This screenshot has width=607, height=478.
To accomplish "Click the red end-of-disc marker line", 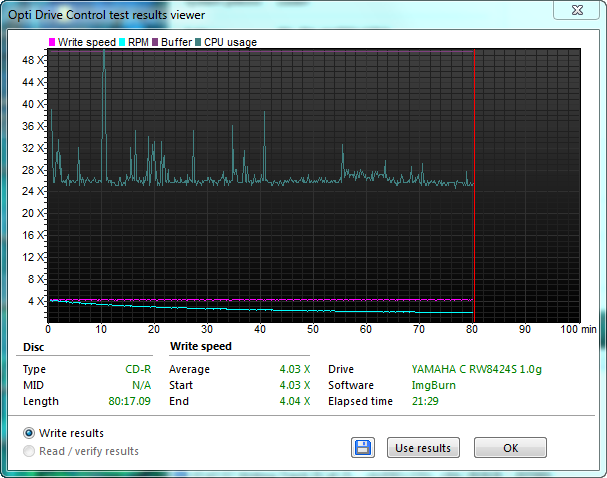I will pyautogui.click(x=474, y=186).
